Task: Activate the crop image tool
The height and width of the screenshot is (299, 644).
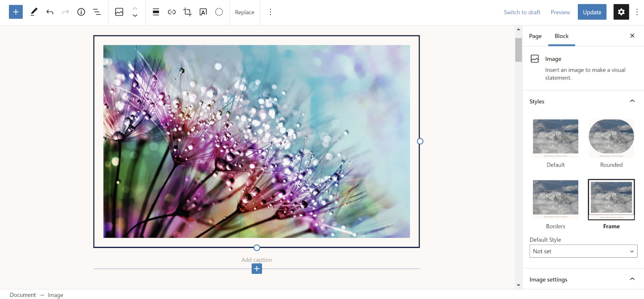Action: [188, 12]
